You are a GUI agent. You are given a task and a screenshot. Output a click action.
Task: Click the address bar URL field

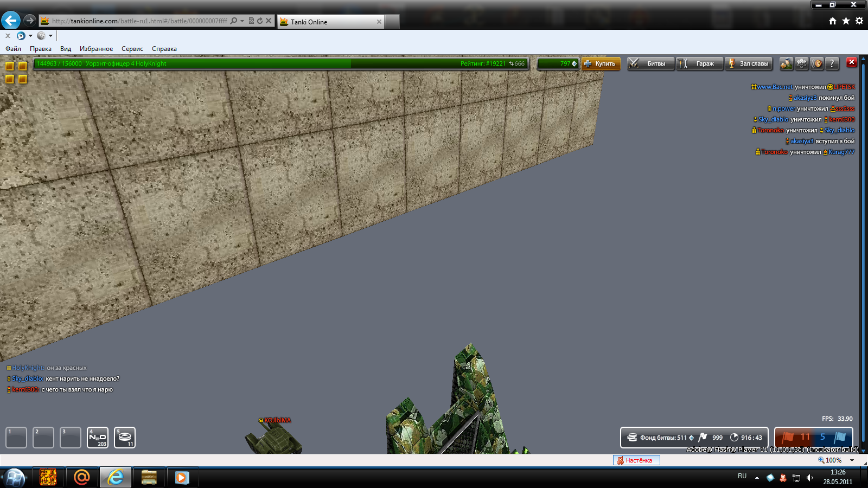(x=139, y=21)
